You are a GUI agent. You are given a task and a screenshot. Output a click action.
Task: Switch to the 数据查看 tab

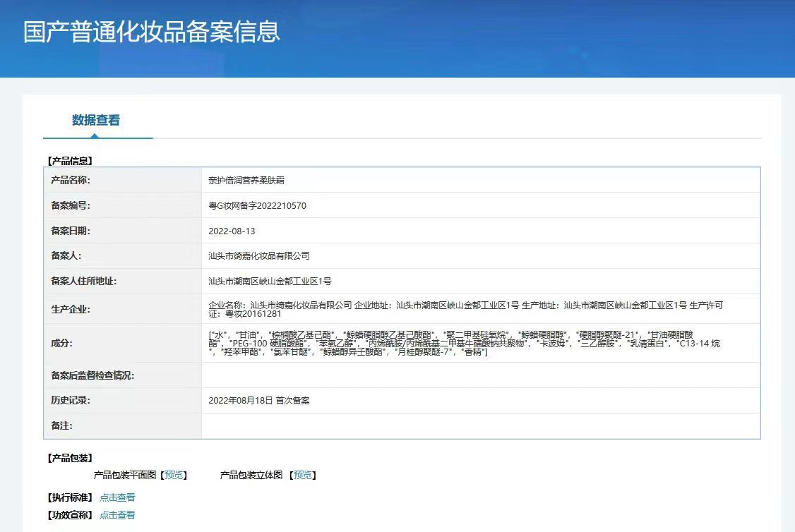(96, 121)
